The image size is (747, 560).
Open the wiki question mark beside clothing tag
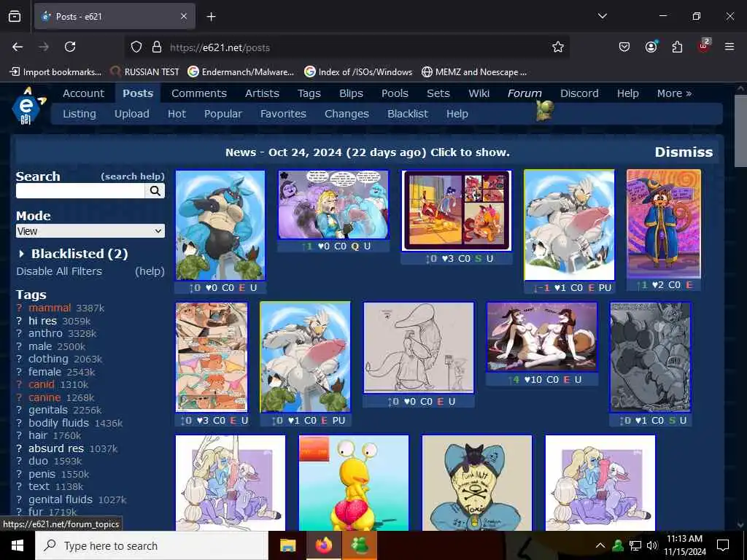click(19, 359)
